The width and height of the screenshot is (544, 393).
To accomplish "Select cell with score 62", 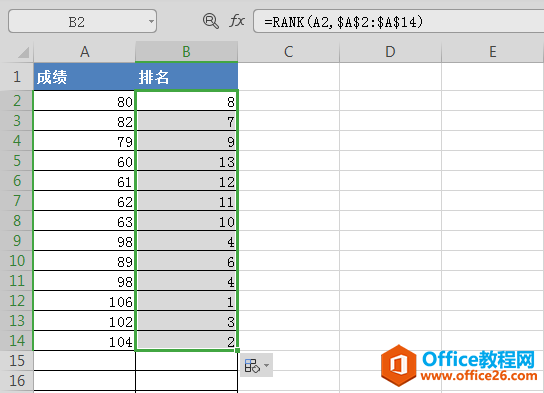I will coord(84,201).
